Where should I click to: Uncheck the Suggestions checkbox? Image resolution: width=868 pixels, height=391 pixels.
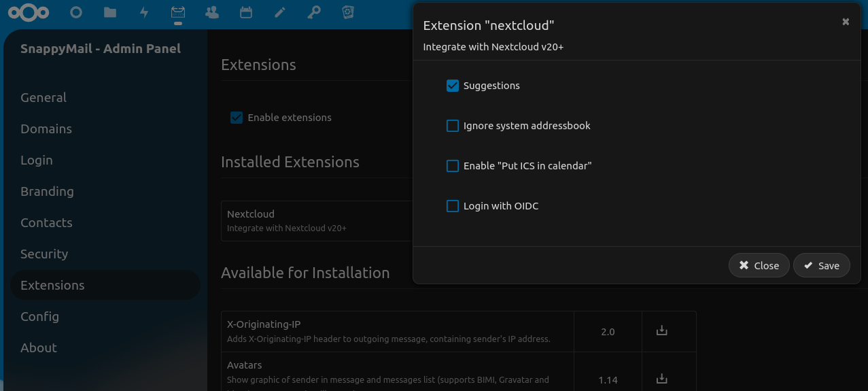[453, 86]
